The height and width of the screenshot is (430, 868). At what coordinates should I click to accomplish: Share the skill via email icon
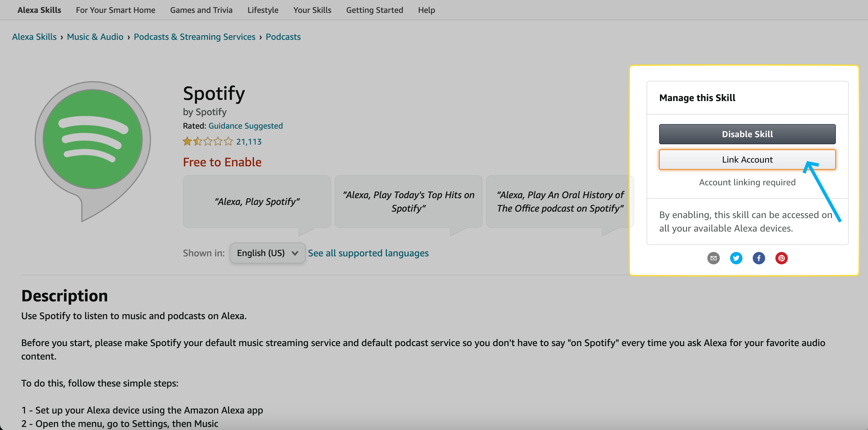click(713, 258)
